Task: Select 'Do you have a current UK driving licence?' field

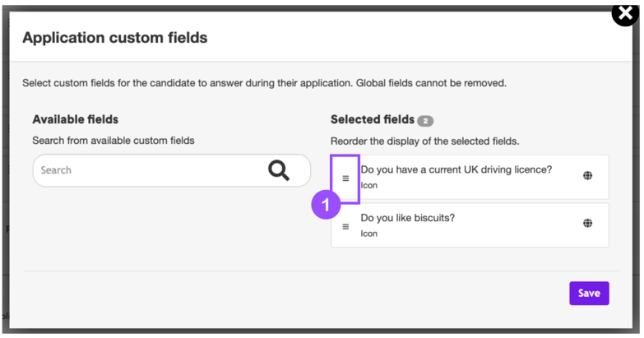Action: click(456, 170)
